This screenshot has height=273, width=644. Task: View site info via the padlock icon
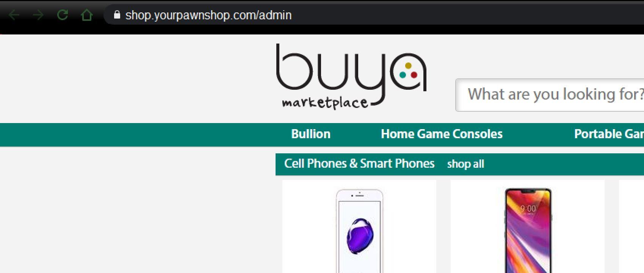117,15
